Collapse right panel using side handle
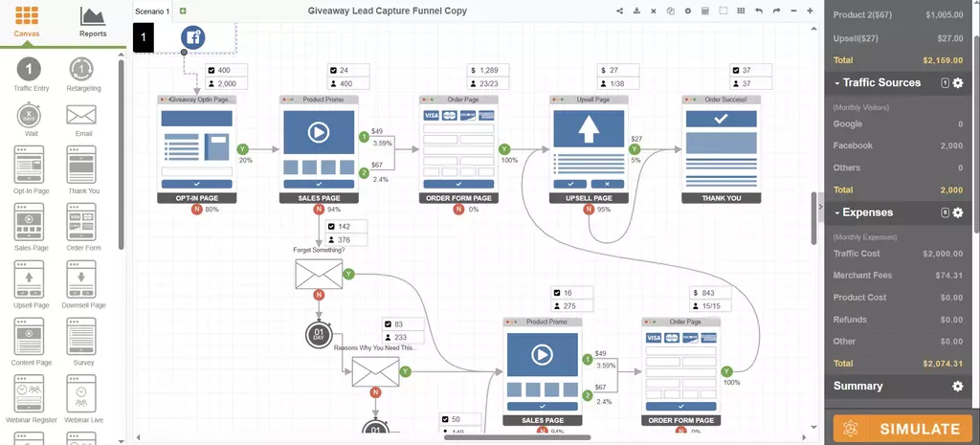Viewport: 980px width, 445px height. [819, 207]
